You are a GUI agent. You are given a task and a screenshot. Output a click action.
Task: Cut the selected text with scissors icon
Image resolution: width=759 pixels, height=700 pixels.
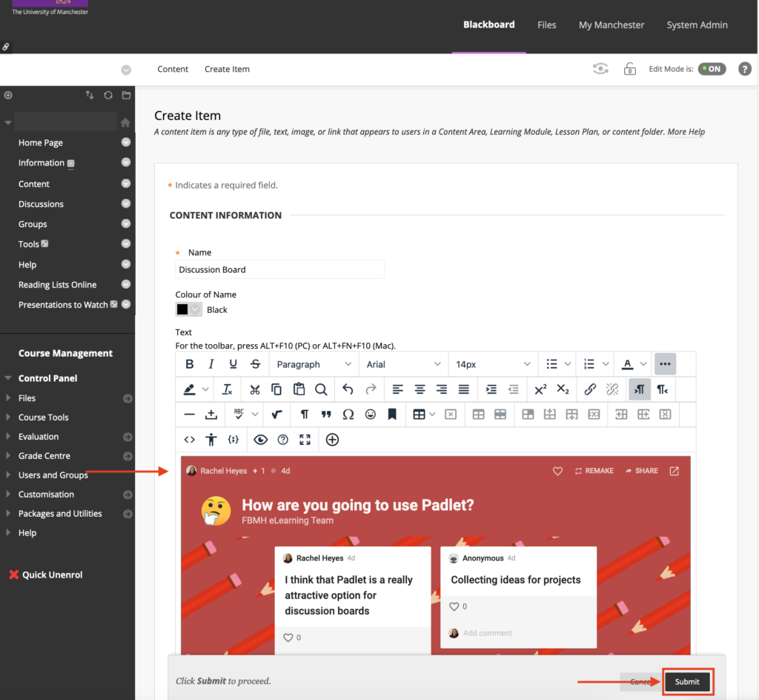255,389
